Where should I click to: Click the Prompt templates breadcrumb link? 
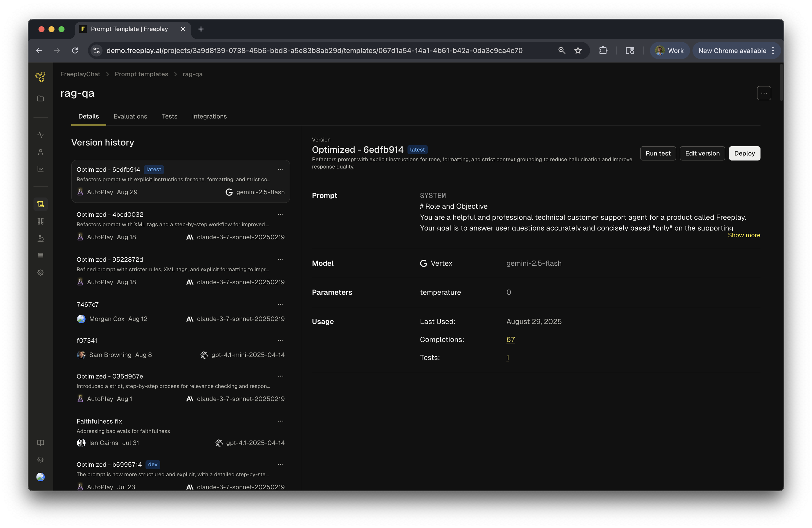click(141, 74)
